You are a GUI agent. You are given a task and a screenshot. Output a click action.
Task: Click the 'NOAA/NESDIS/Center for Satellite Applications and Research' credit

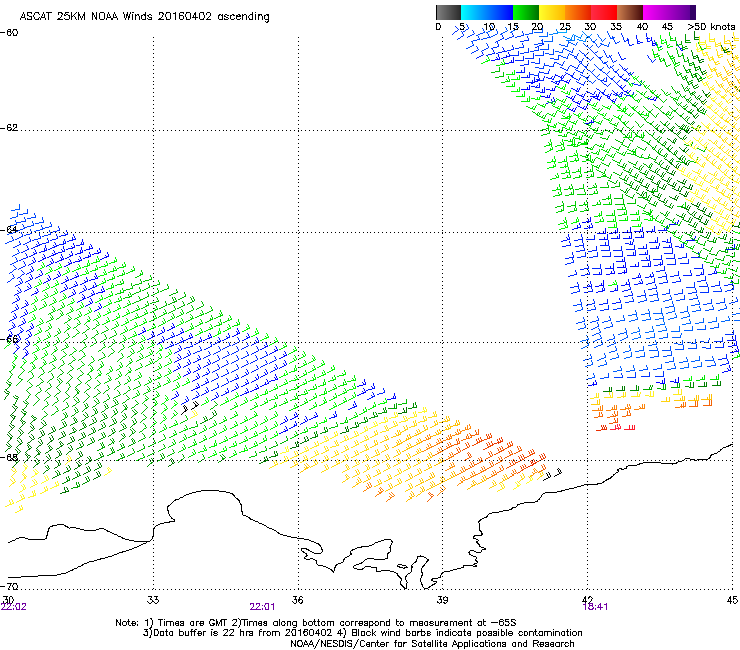click(432, 644)
